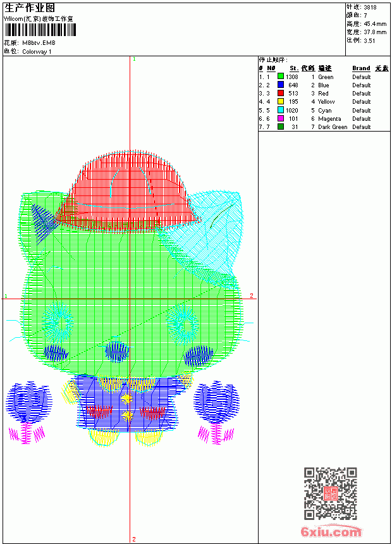This screenshot has width=392, height=544.
Task: Click the 生产作业图 title
Action: (x=30, y=8)
